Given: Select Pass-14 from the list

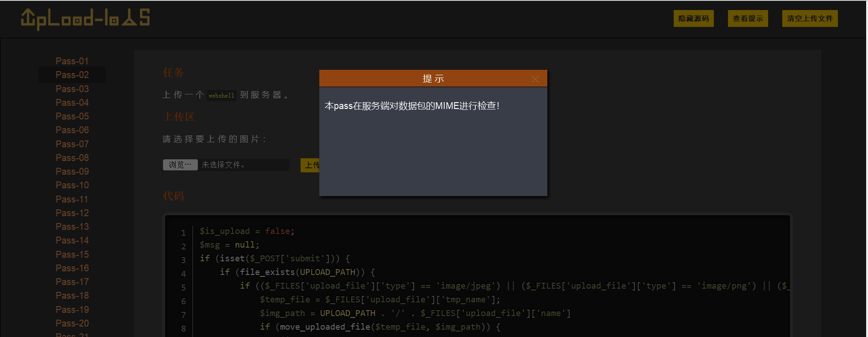Looking at the screenshot, I should coord(72,240).
